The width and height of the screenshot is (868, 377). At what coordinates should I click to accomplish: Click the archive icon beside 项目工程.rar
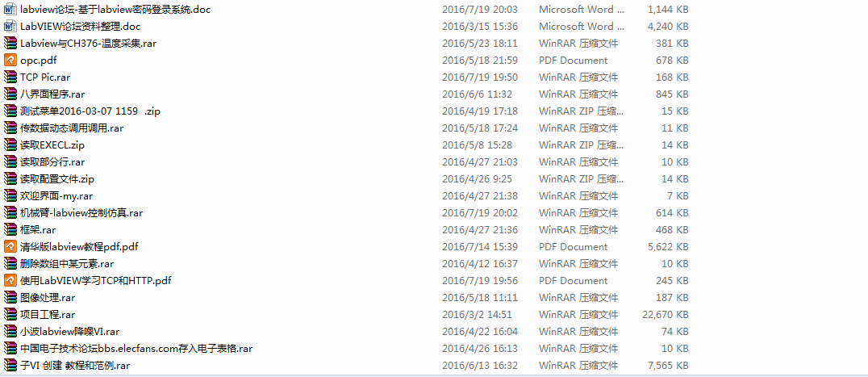click(10, 315)
